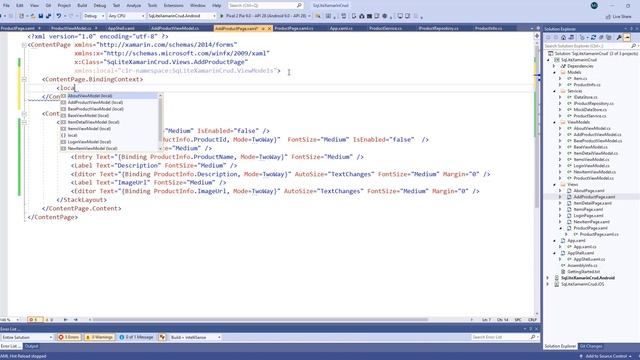The image size is (640, 360).
Task: Click the build-filter icon in Error List toolbar
Action: click(x=162, y=337)
